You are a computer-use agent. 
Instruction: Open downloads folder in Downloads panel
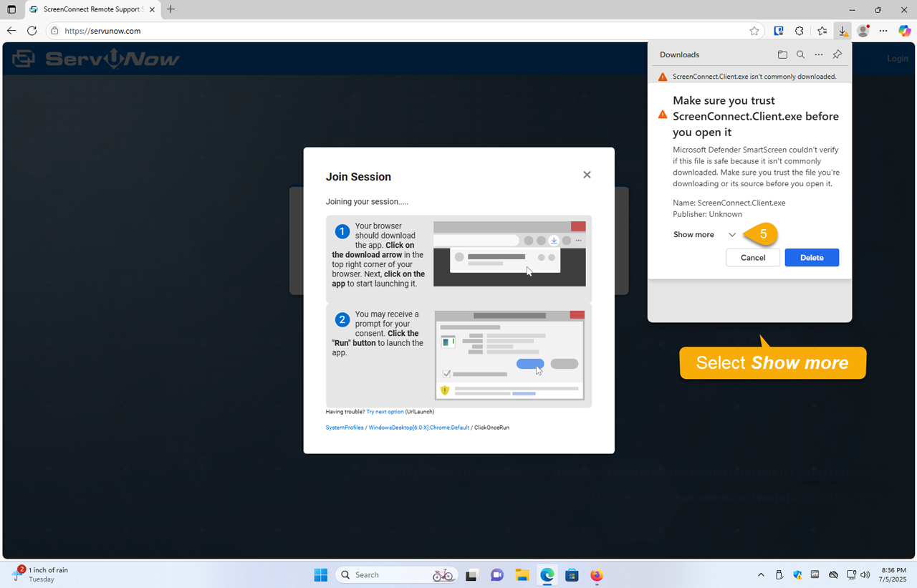coord(782,54)
